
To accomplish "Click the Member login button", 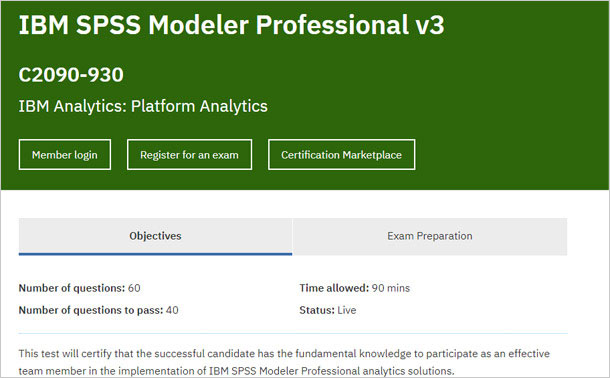I will pyautogui.click(x=65, y=154).
